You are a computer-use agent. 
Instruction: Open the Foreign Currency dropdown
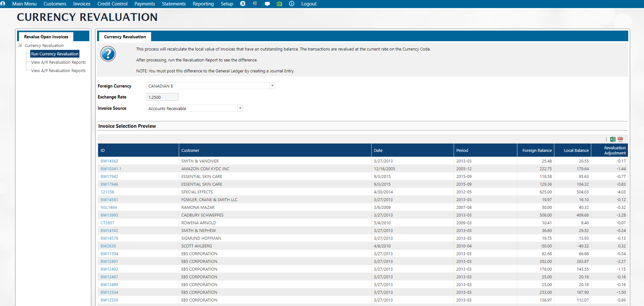pyautogui.click(x=272, y=86)
